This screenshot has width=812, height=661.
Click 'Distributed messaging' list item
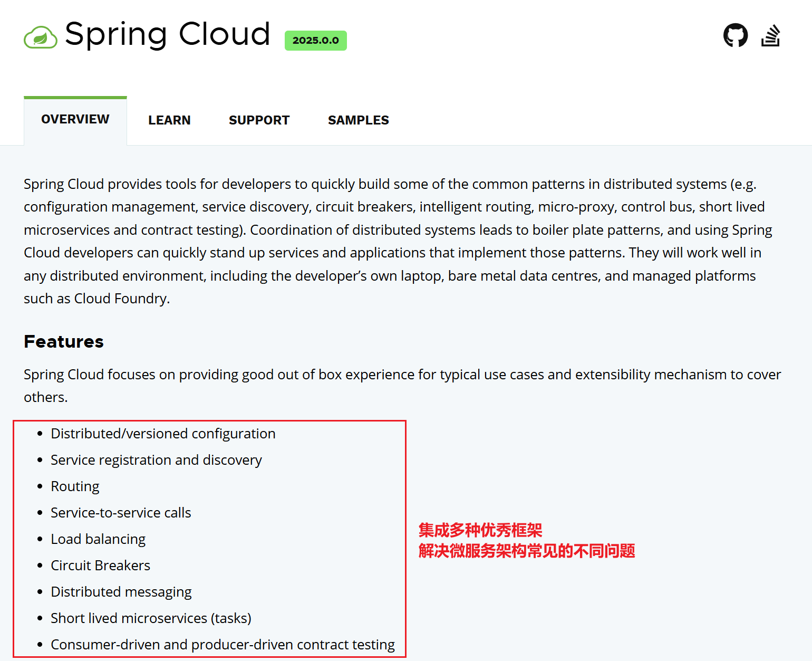click(x=121, y=592)
